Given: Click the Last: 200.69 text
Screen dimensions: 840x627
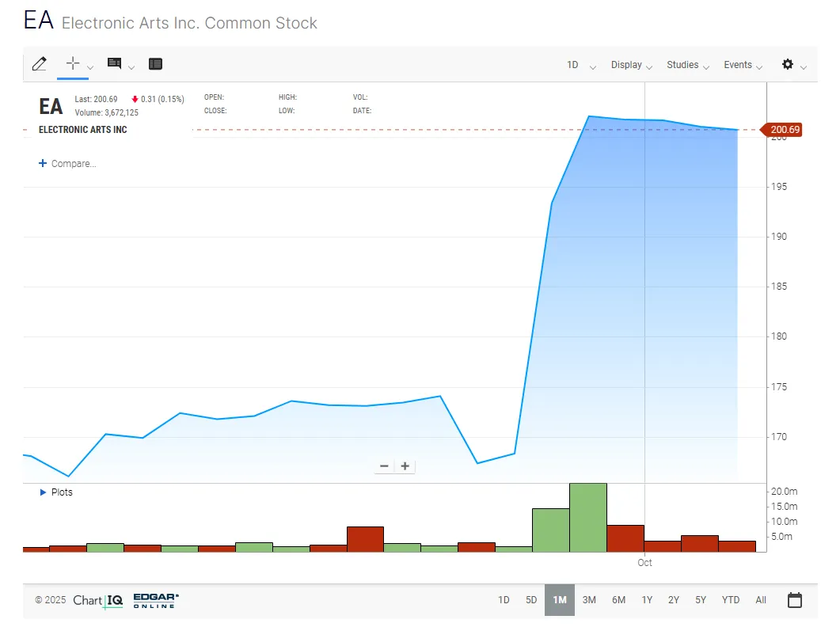Looking at the screenshot, I should 96,99.
